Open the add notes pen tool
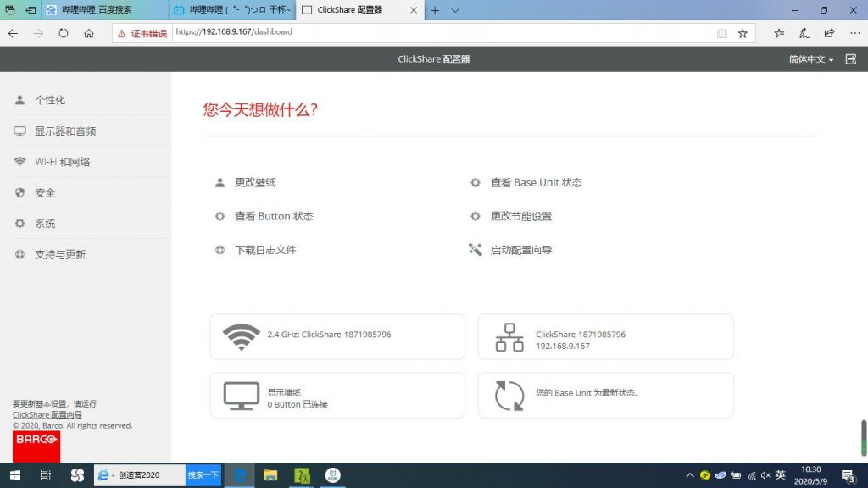Viewport: 868px width, 488px height. (804, 33)
